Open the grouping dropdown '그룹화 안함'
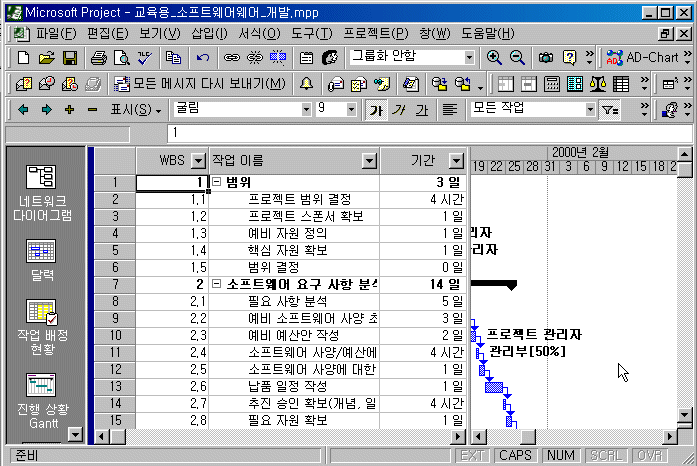This screenshot has width=697, height=466. point(469,58)
